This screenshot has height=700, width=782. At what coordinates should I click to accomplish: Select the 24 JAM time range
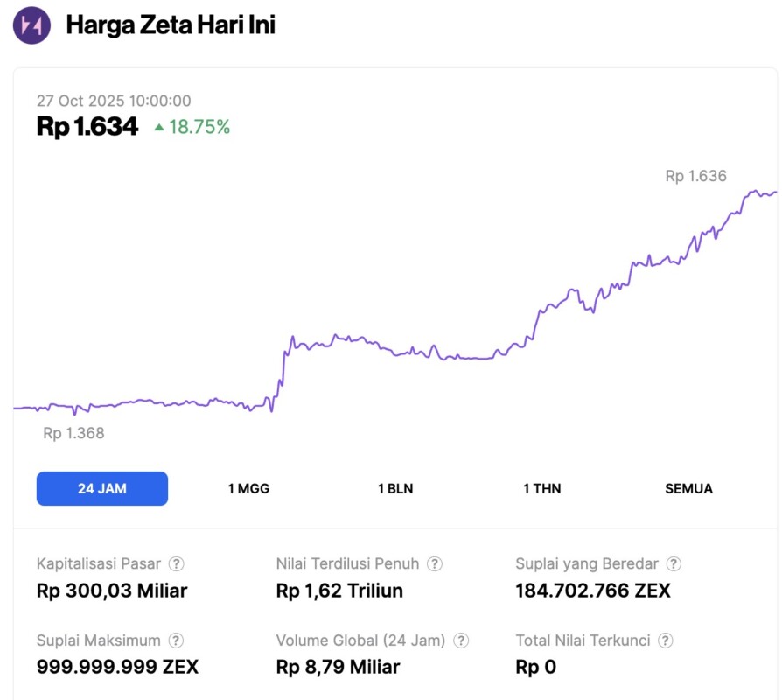click(x=102, y=488)
